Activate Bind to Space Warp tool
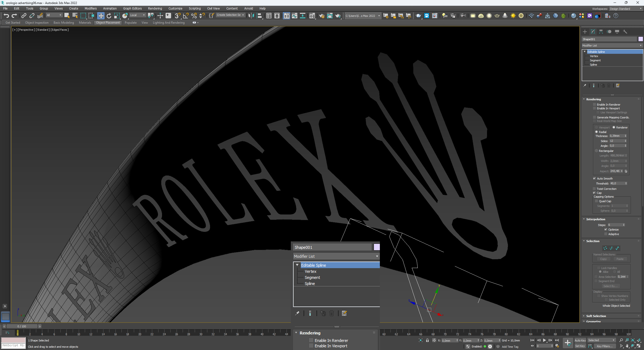This screenshot has width=644, height=350. 40,16
